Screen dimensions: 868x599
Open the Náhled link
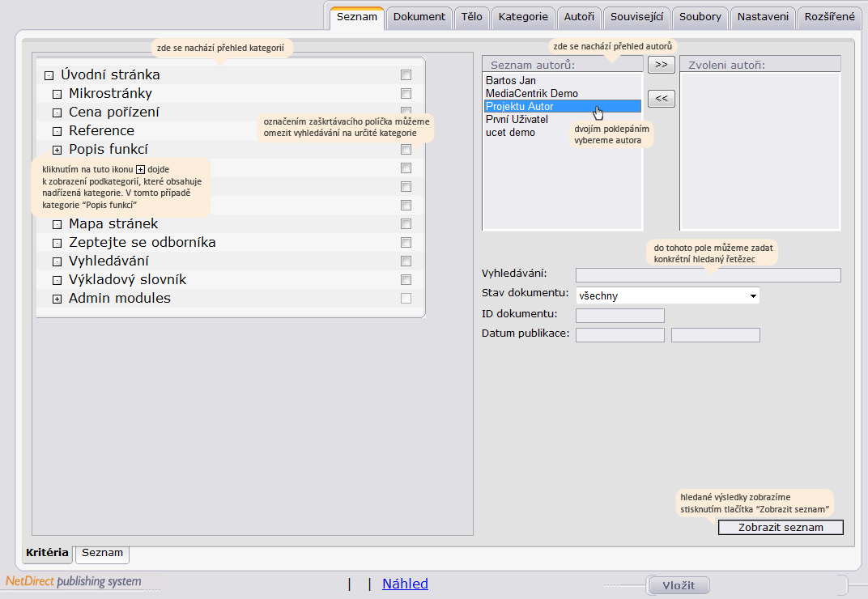[x=405, y=584]
